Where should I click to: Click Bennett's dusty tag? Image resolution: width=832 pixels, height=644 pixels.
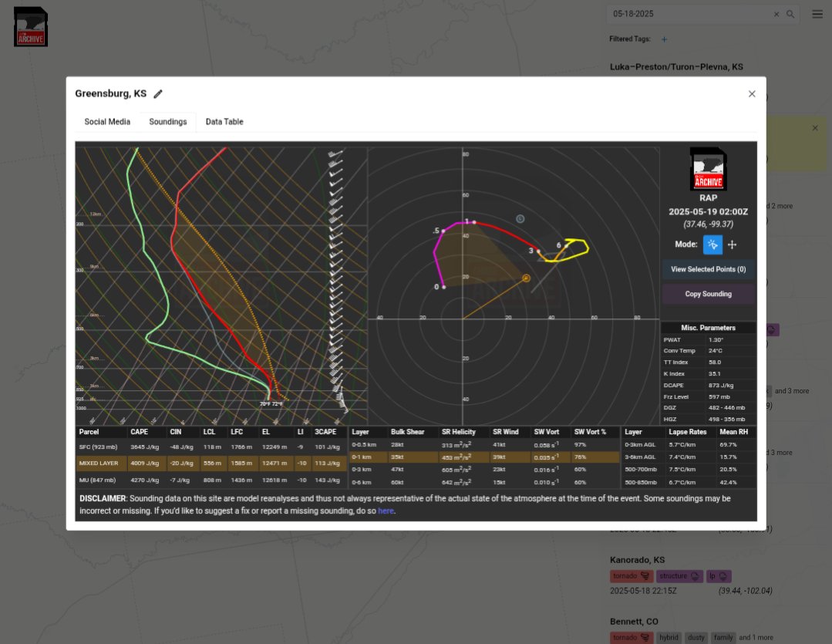(x=696, y=638)
